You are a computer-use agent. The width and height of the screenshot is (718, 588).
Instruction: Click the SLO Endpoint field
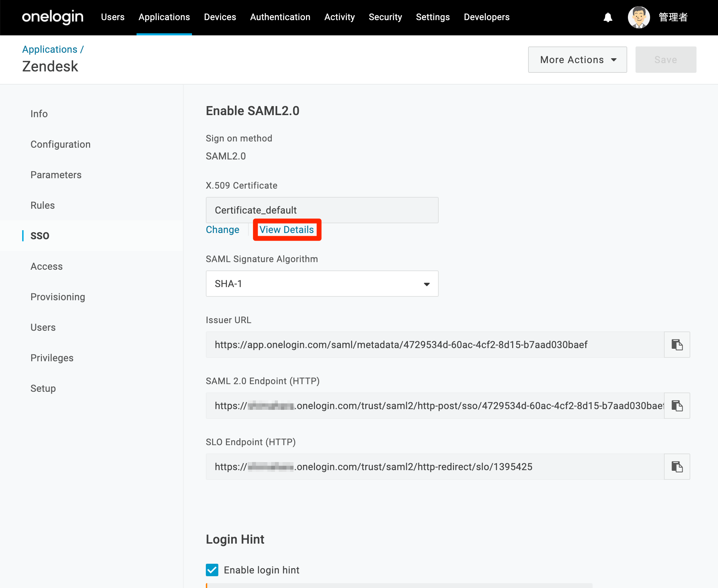pos(435,467)
